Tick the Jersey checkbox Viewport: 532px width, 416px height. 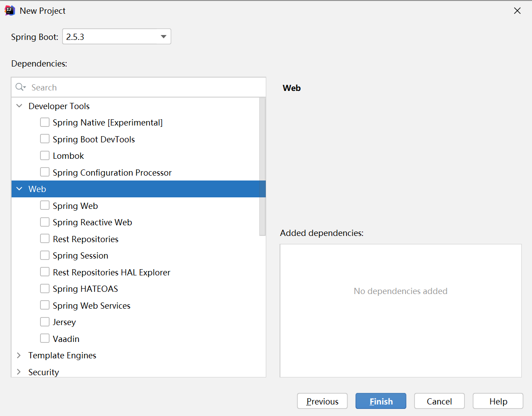pos(45,322)
